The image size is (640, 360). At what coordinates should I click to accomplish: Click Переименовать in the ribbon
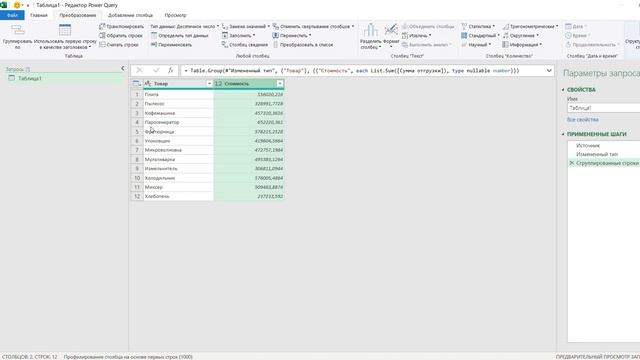coord(171,44)
